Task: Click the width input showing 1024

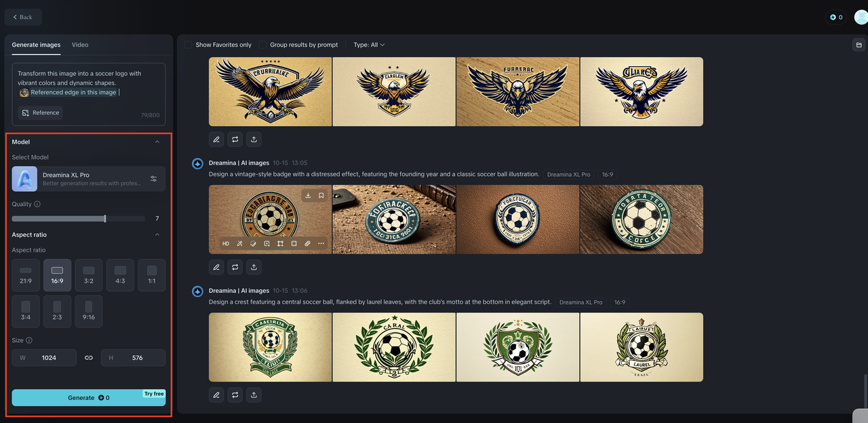Action: 44,358
